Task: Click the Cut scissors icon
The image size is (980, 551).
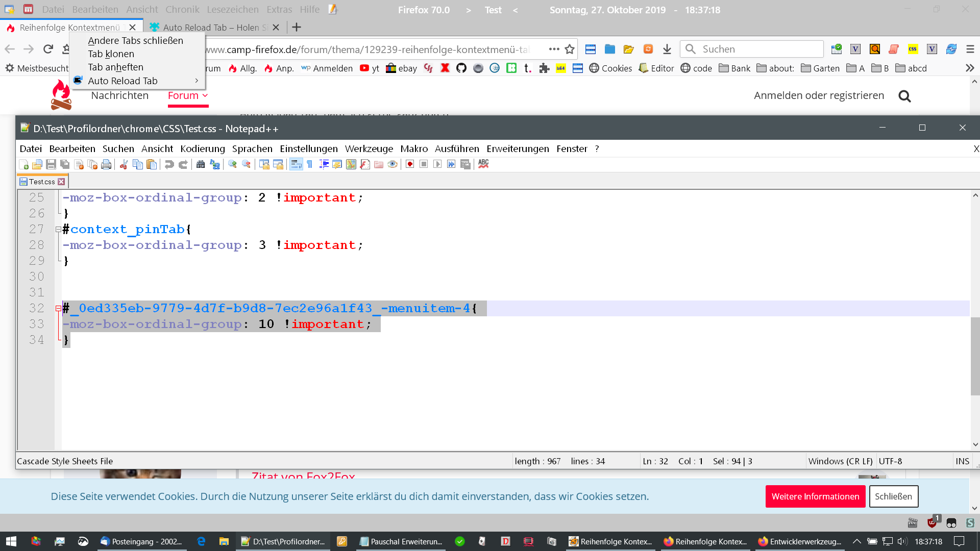Action: 124,164
